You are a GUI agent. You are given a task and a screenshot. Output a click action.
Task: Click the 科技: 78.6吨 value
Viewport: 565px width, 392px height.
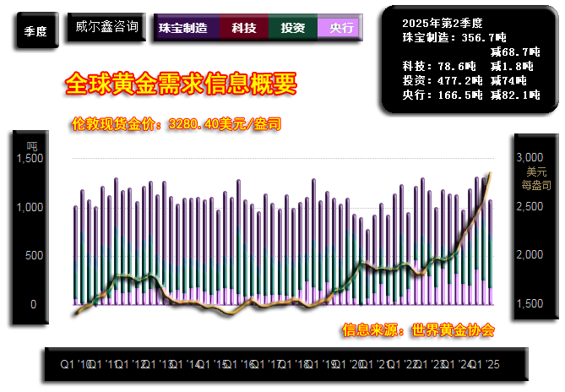click(x=439, y=66)
